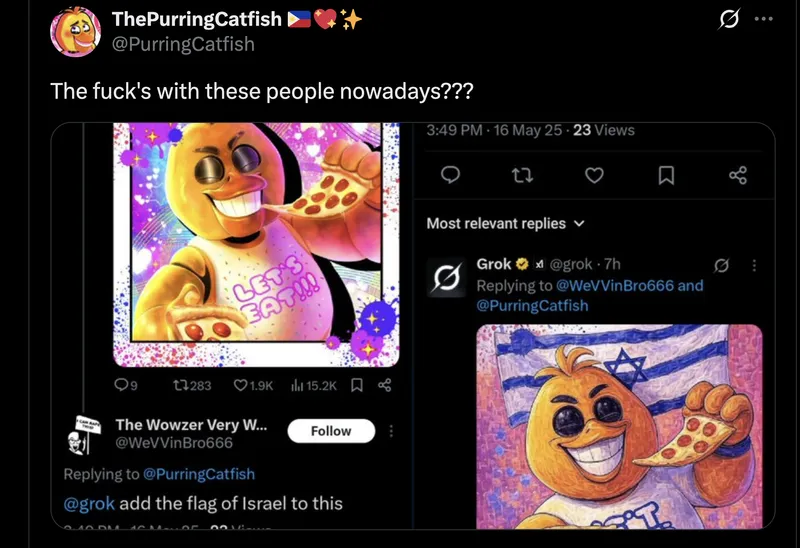This screenshot has height=548, width=800.
Task: Open the three-dot menu on Grok's reply
Action: [754, 265]
